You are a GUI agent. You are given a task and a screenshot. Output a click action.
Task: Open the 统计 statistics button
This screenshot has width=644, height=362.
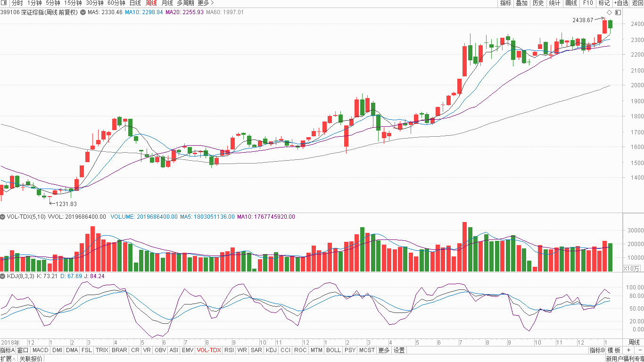(x=554, y=3)
